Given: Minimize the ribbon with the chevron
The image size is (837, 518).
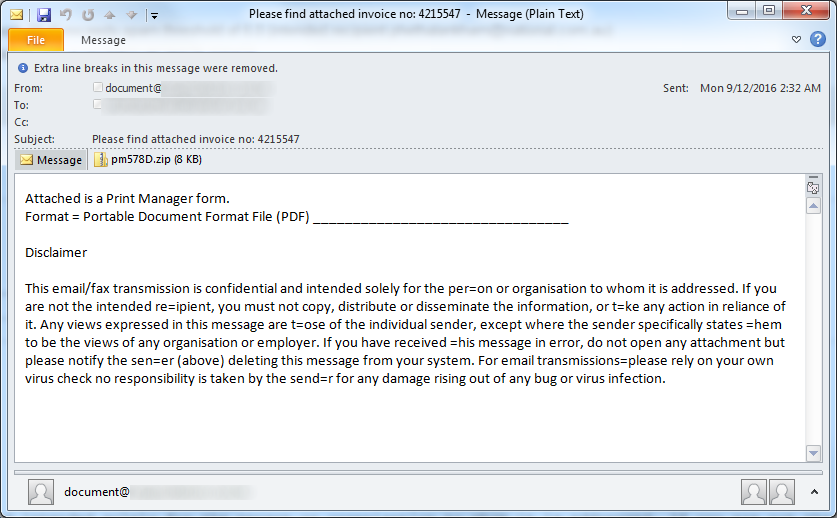Looking at the screenshot, I should (x=797, y=40).
